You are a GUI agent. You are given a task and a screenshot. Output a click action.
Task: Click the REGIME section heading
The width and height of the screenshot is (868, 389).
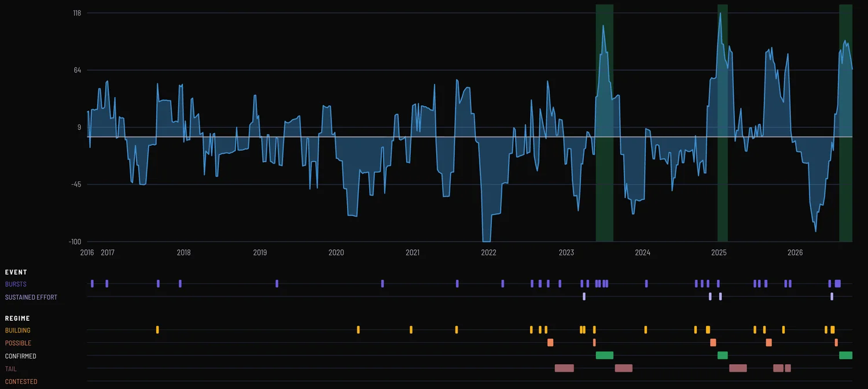(x=17, y=318)
